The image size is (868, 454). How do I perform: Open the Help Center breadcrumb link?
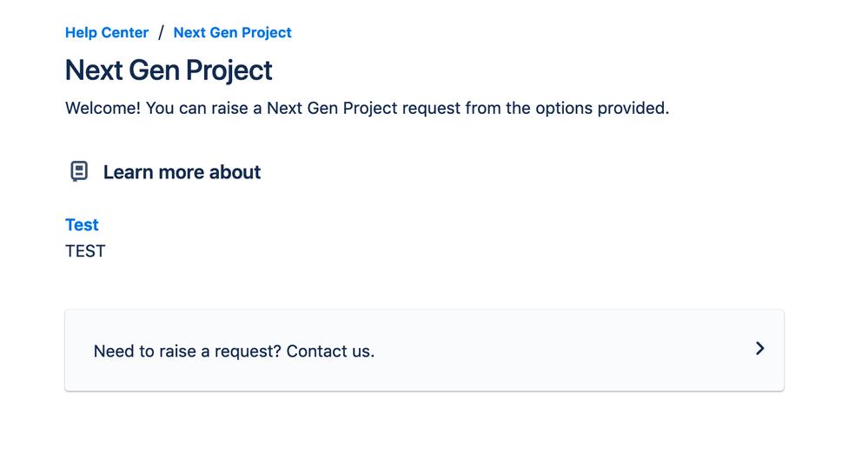[x=107, y=33]
